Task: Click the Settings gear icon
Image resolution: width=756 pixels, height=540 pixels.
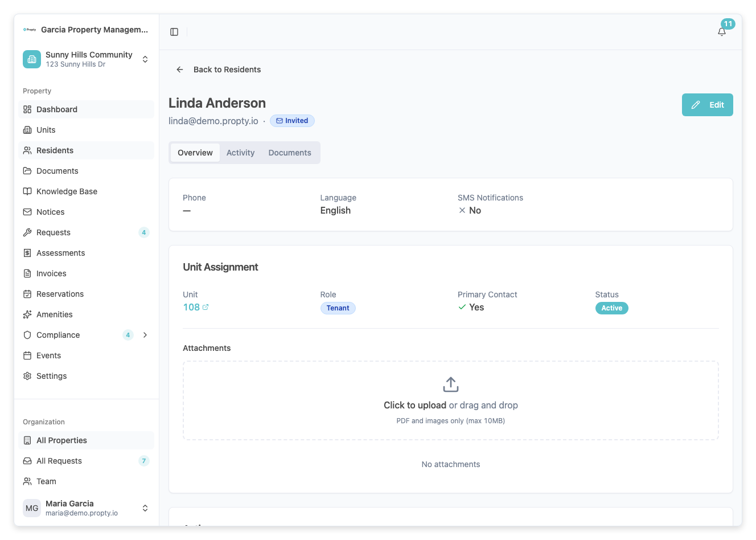Action: [x=27, y=376]
